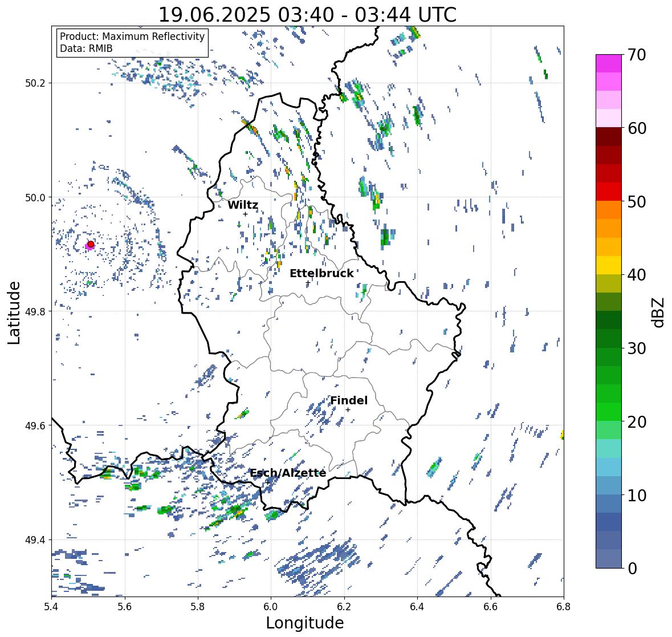672x637 pixels.
Task: Click the latitude tick label 49.8
Action: (36, 311)
